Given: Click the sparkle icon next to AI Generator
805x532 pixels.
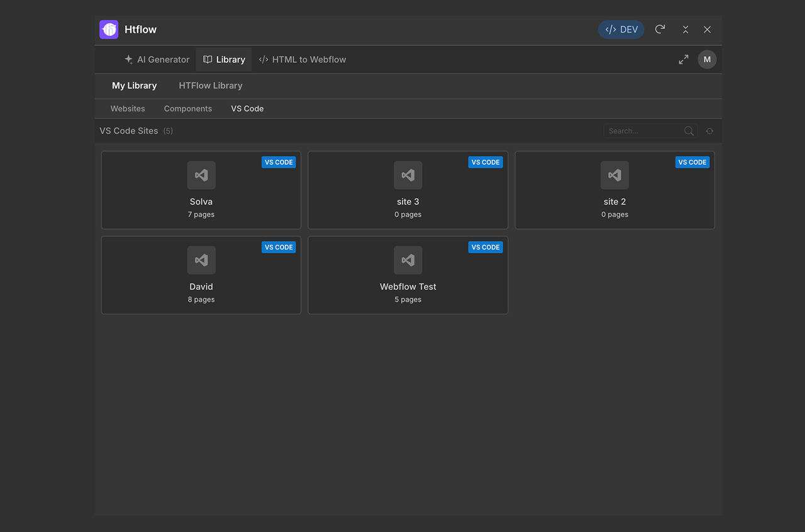Looking at the screenshot, I should click(x=128, y=59).
